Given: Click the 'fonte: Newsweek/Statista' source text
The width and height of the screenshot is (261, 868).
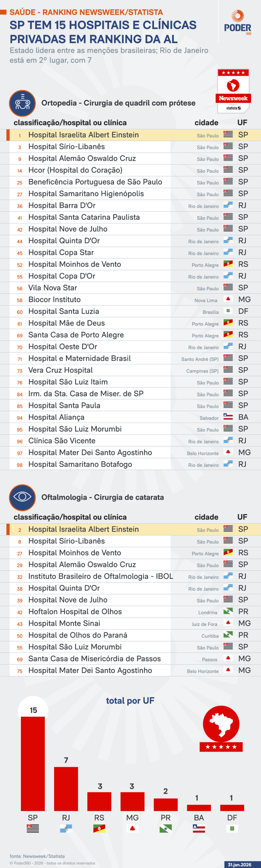Looking at the screenshot, I should (x=37, y=856).
